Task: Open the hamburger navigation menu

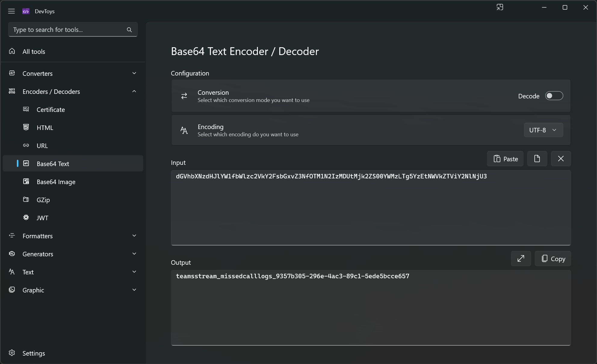Action: tap(11, 11)
